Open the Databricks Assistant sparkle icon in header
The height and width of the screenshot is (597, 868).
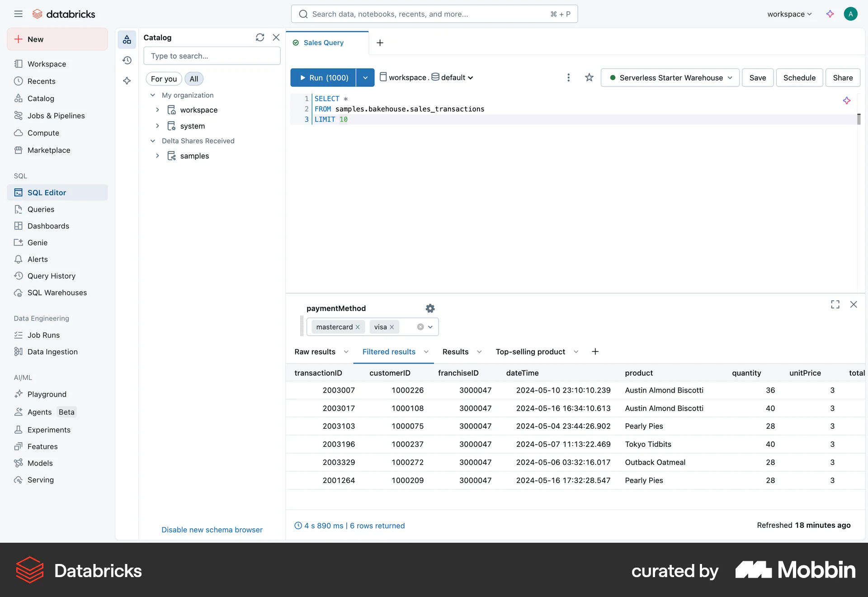(830, 14)
